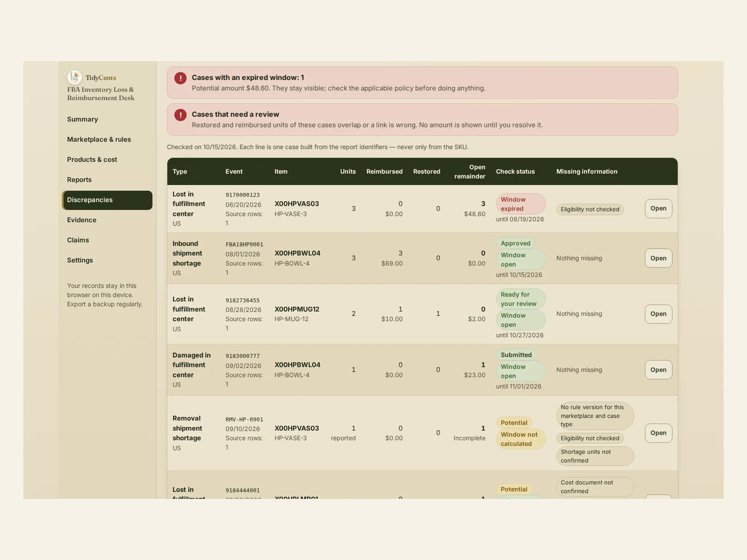Click the 'Submitted' status badge

tap(516, 355)
